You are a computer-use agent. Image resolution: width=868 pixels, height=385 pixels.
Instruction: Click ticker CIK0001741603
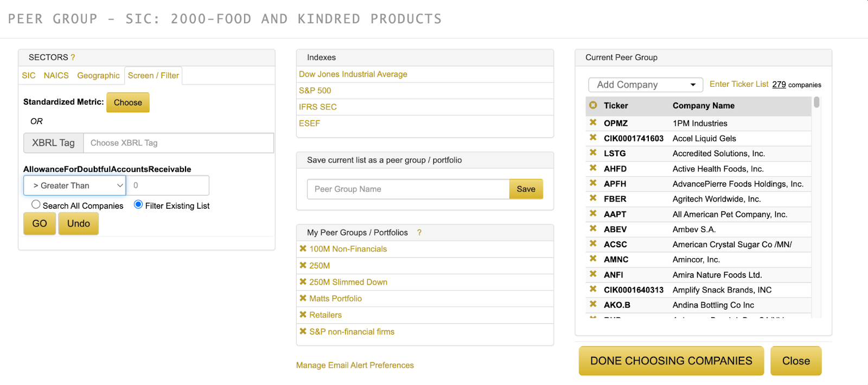coord(634,138)
